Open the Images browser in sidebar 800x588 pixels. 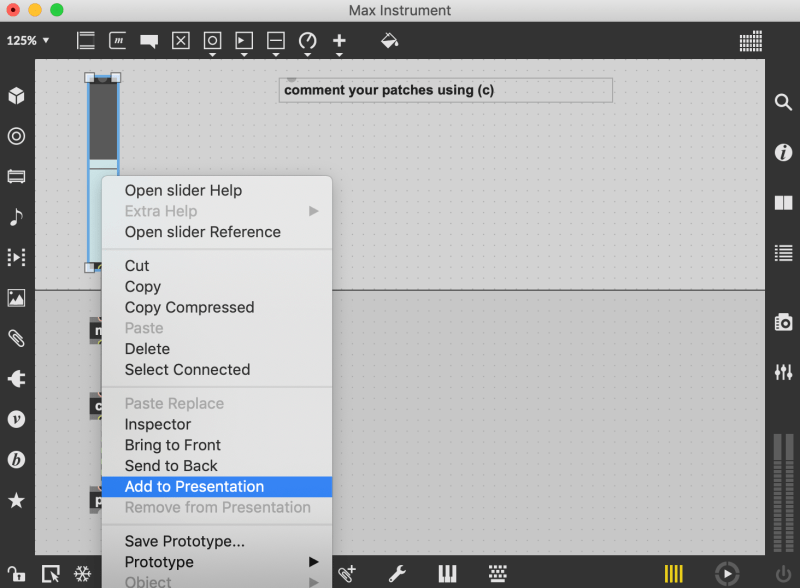tap(16, 298)
